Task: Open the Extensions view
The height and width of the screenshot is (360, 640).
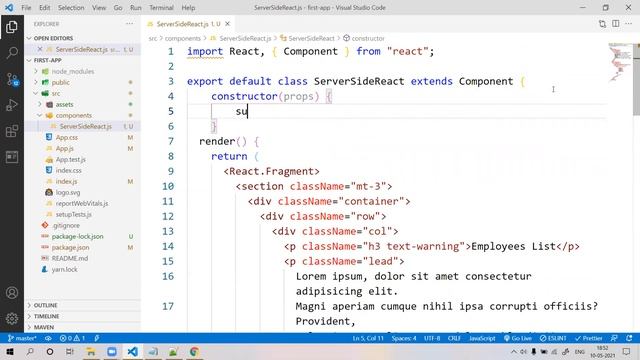Action: pos(12,131)
